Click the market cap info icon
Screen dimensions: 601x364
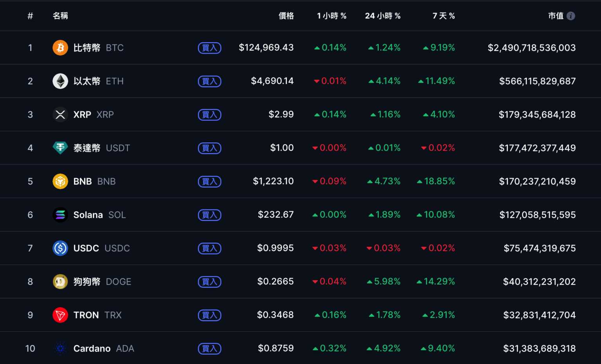click(571, 16)
